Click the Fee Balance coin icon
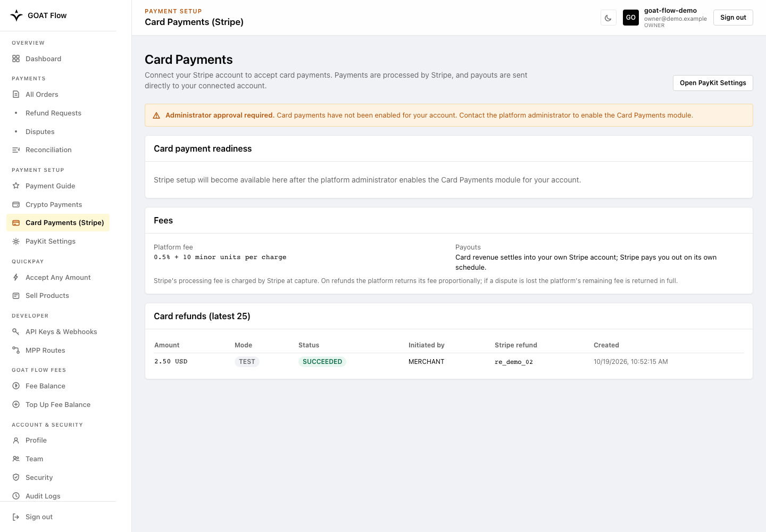Viewport: 766px width, 532px height. click(x=16, y=386)
